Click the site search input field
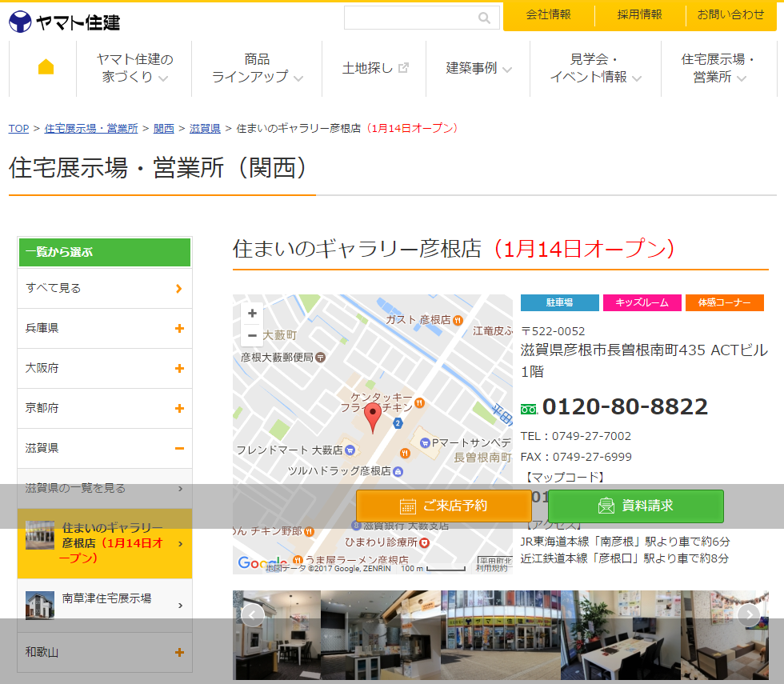784x684 pixels. point(410,18)
